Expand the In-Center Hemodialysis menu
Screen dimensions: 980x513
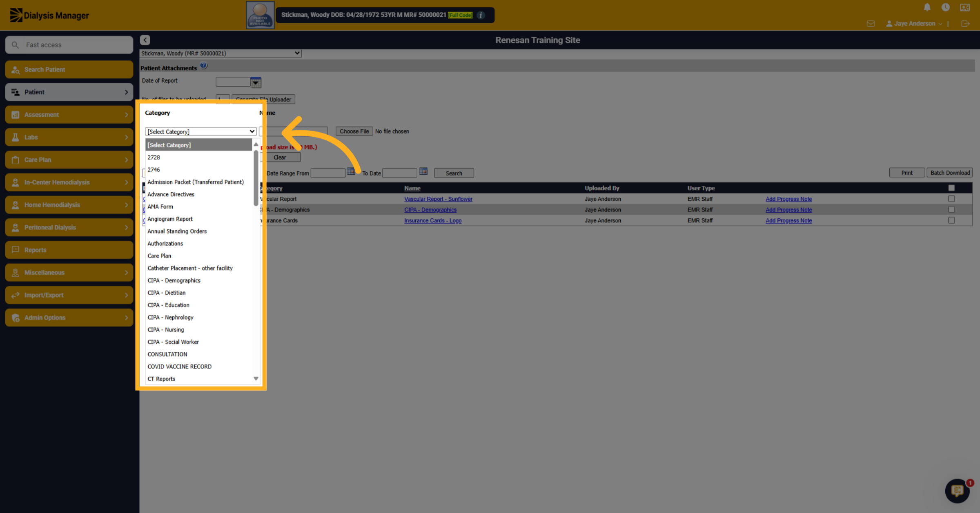click(69, 182)
